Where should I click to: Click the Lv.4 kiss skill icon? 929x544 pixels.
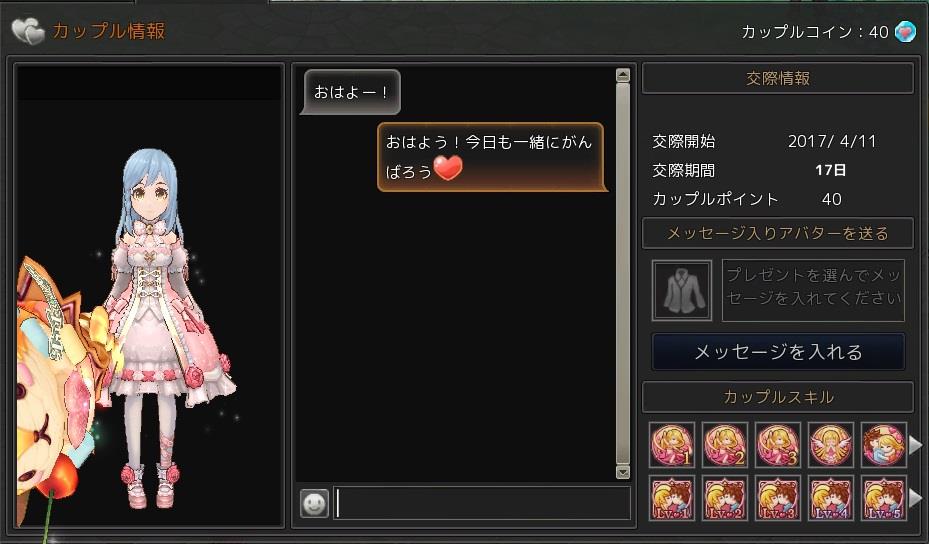click(x=831, y=498)
